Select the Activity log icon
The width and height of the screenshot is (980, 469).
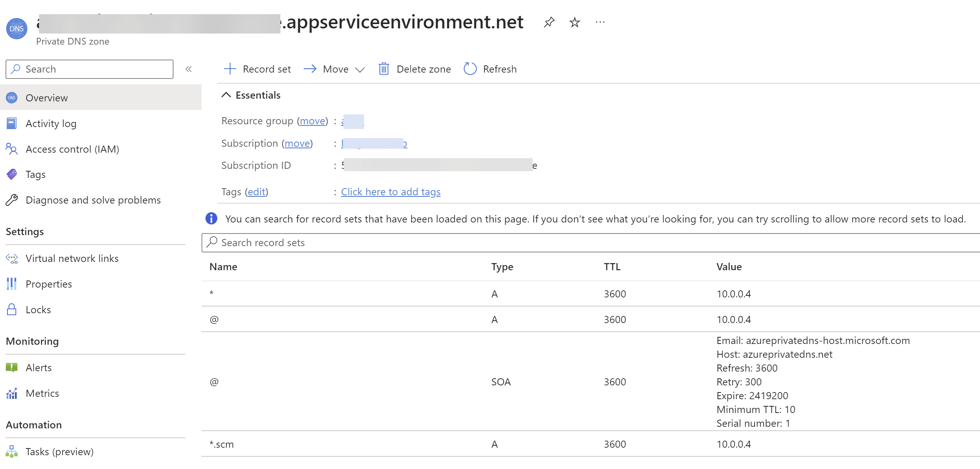point(12,123)
